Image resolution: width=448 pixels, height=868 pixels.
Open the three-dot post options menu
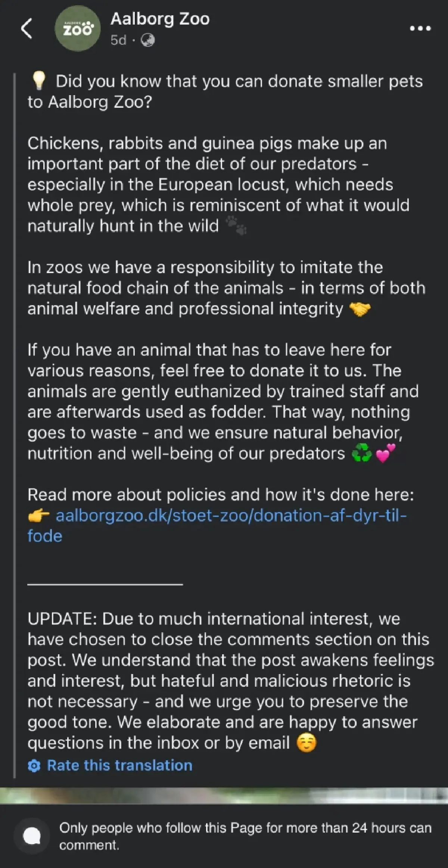(420, 28)
